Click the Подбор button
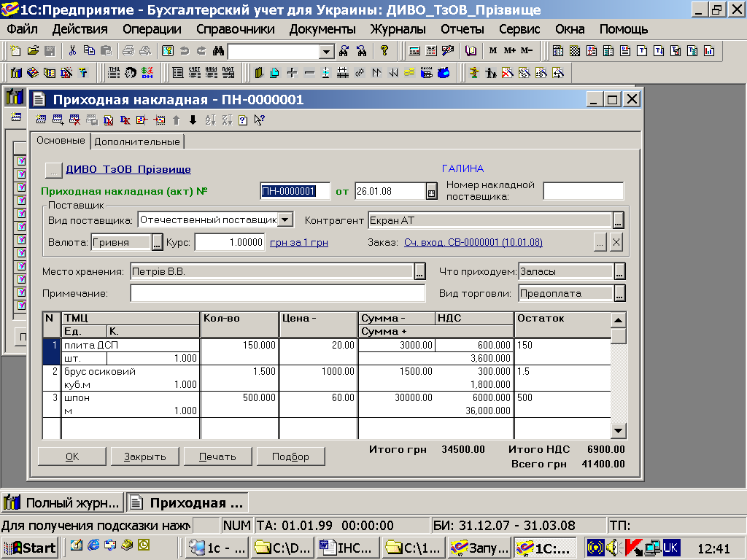Screen dimensions: 747x560 290,456
